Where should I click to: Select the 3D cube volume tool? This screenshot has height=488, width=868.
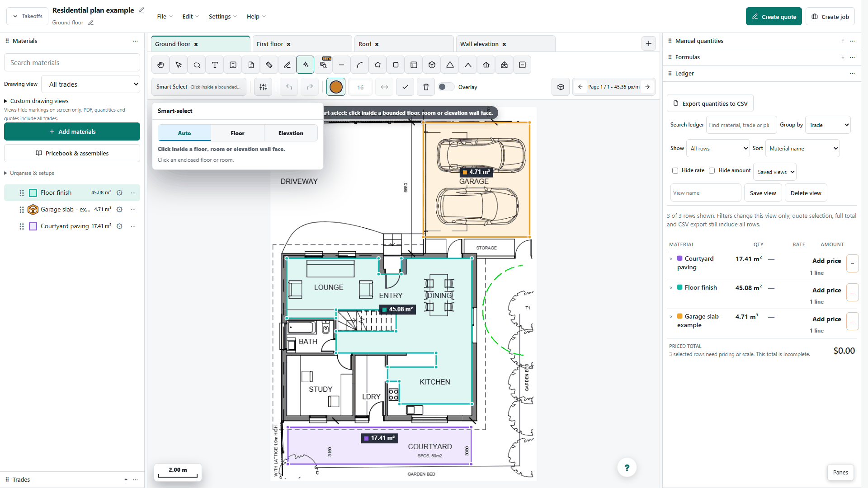click(x=432, y=65)
